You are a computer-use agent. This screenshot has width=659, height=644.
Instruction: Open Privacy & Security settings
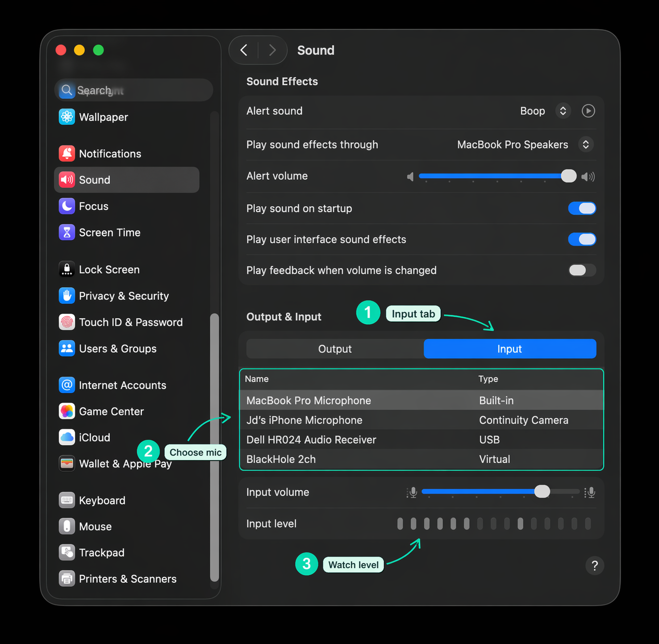point(67,296)
